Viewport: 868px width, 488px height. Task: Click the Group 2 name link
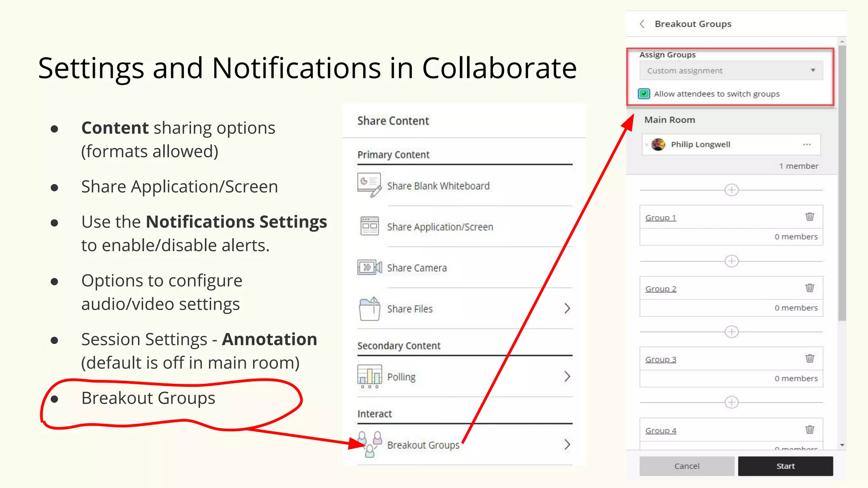[660, 289]
